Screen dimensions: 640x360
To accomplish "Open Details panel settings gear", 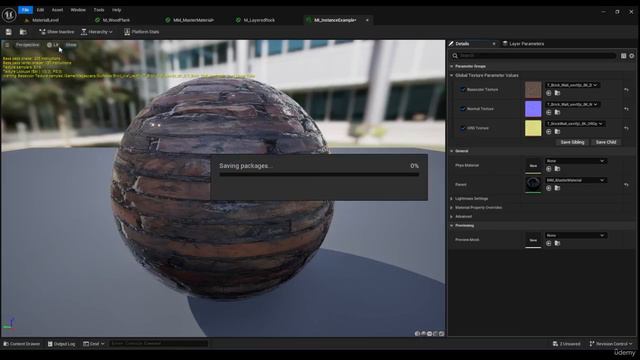I will [x=632, y=56].
